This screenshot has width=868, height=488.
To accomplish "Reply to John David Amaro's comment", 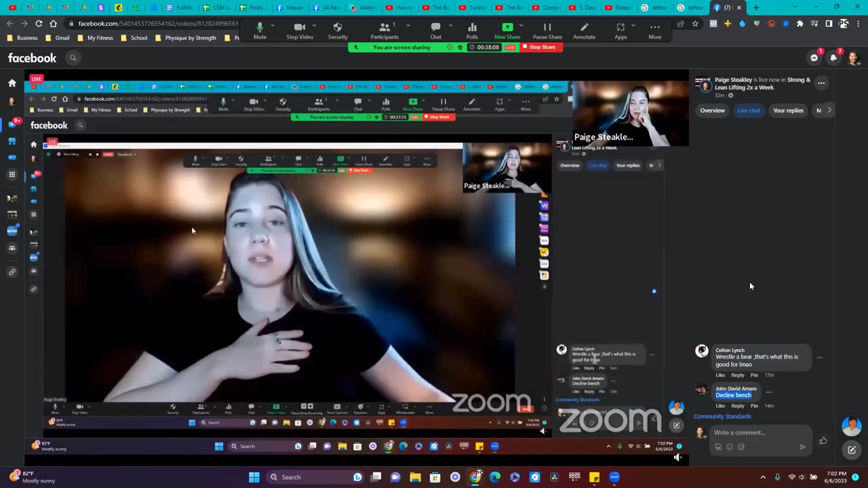I will tap(738, 405).
